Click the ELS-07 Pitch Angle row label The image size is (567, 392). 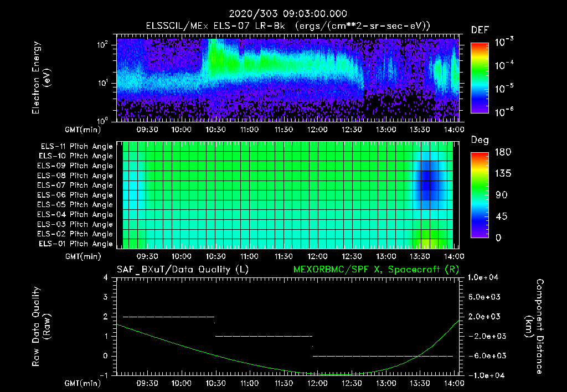click(x=75, y=185)
